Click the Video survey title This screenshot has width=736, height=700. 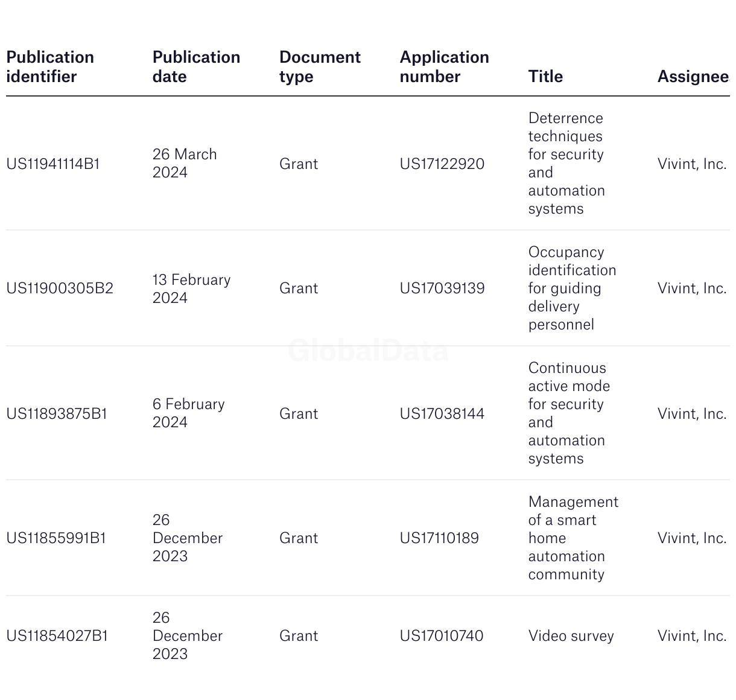571,635
